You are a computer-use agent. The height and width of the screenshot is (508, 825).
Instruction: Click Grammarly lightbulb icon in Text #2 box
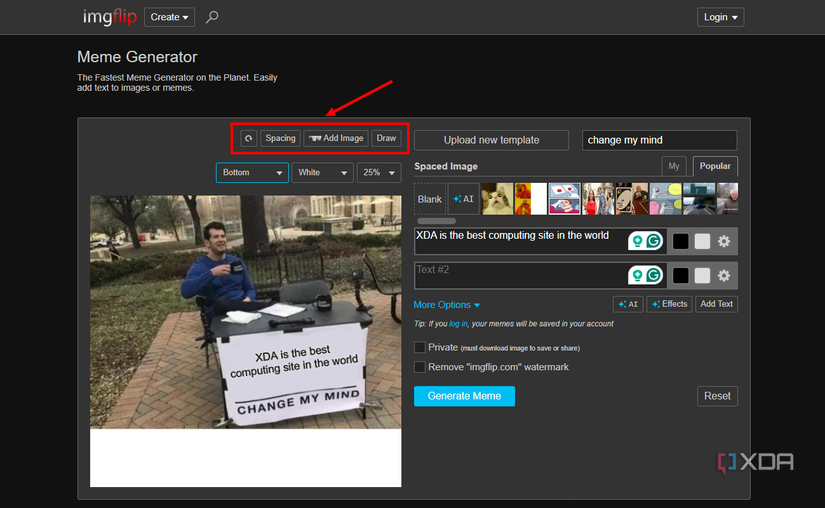tap(637, 275)
